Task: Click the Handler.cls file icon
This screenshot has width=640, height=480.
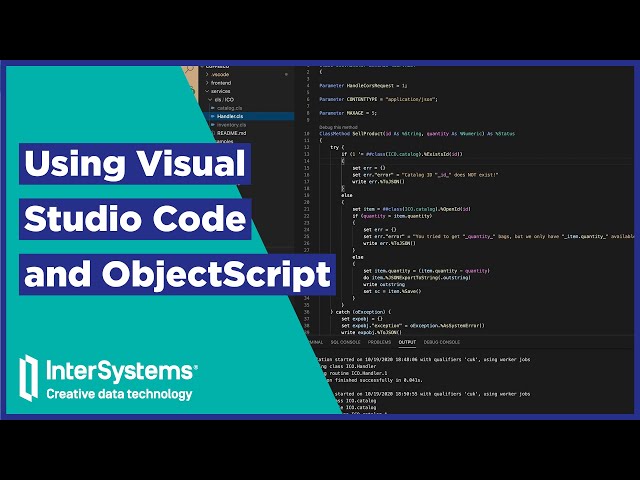Action: 213,116
